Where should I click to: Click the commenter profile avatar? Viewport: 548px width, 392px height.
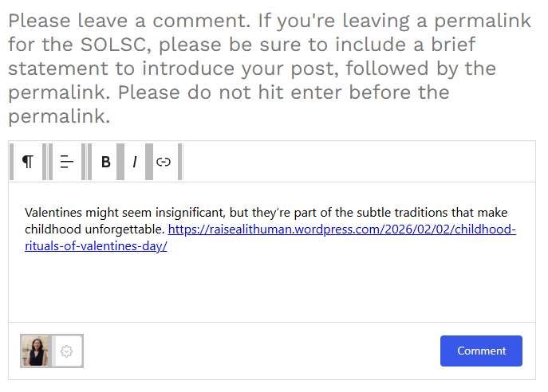(x=36, y=351)
